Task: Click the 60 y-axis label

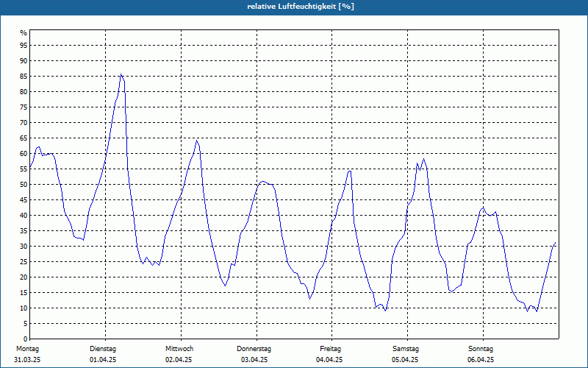Action: coord(24,154)
